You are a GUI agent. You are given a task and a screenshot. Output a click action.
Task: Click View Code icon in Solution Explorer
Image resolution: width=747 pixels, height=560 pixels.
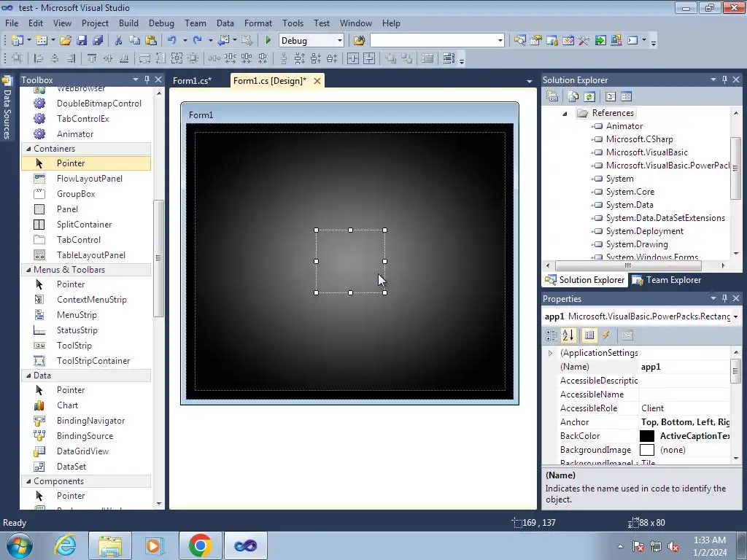click(x=611, y=97)
